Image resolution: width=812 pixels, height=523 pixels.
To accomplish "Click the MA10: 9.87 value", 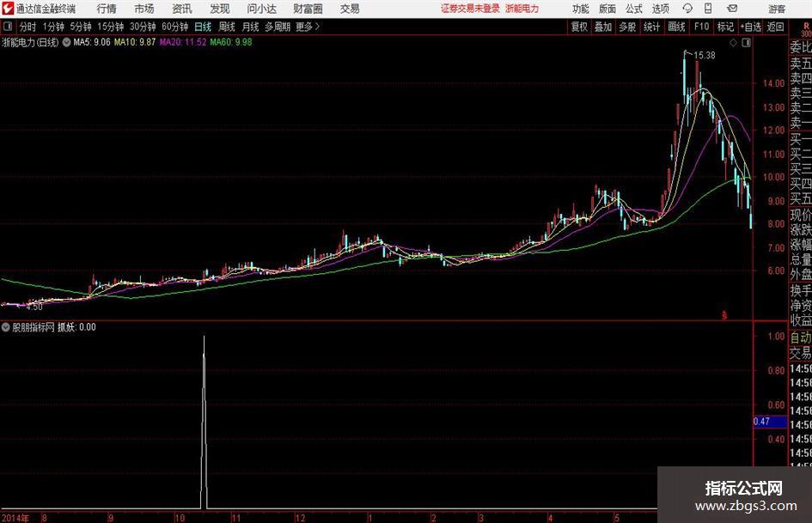I will [135, 42].
